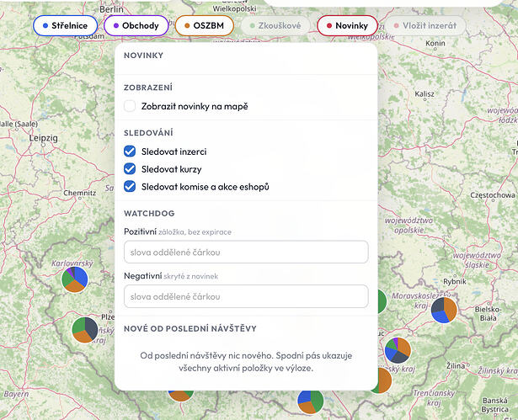Uncheck Sledovat komise a akce eshopů
Screen dimensions: 518x420
(130, 186)
